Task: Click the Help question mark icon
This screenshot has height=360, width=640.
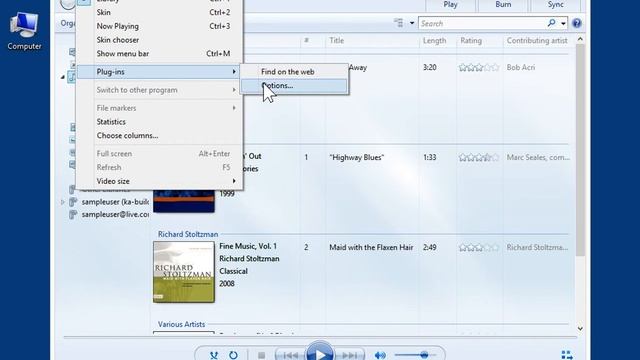Action: [576, 23]
